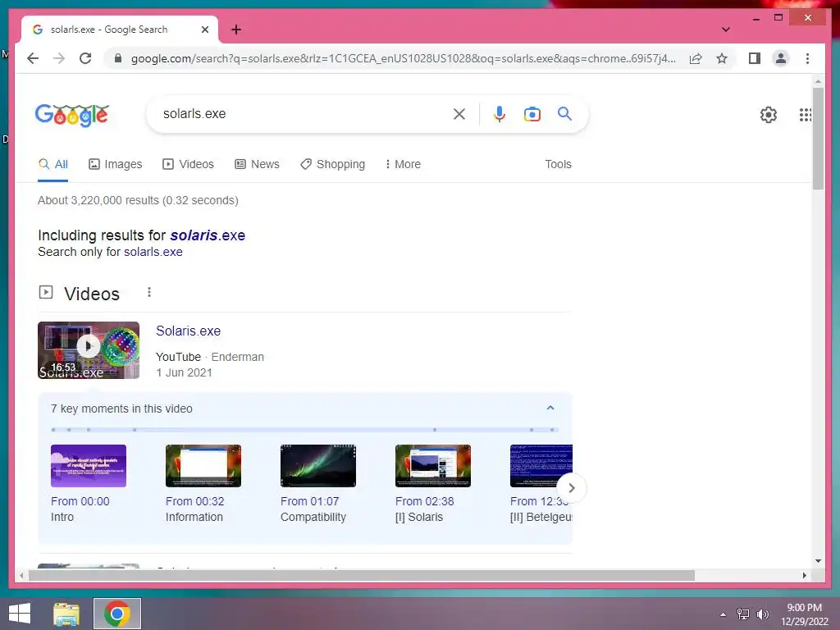Search by image with camera icon
This screenshot has width=840, height=630.
coord(532,113)
